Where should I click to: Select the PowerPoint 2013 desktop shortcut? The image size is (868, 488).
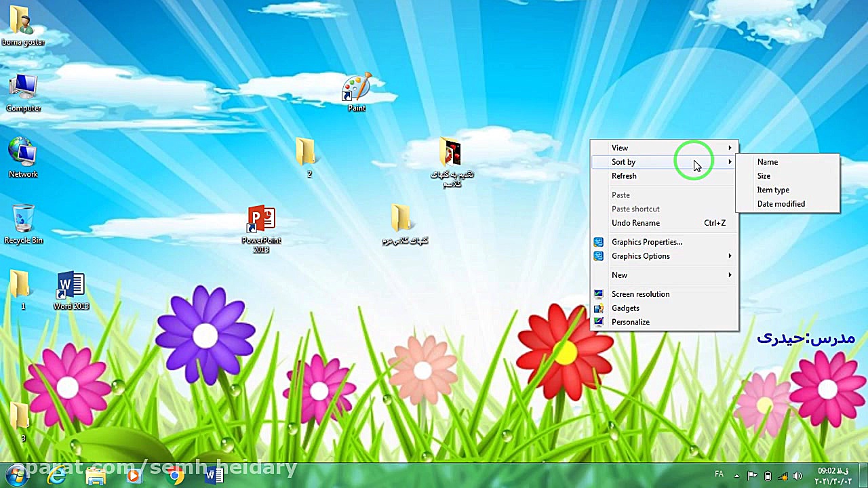[x=261, y=230]
